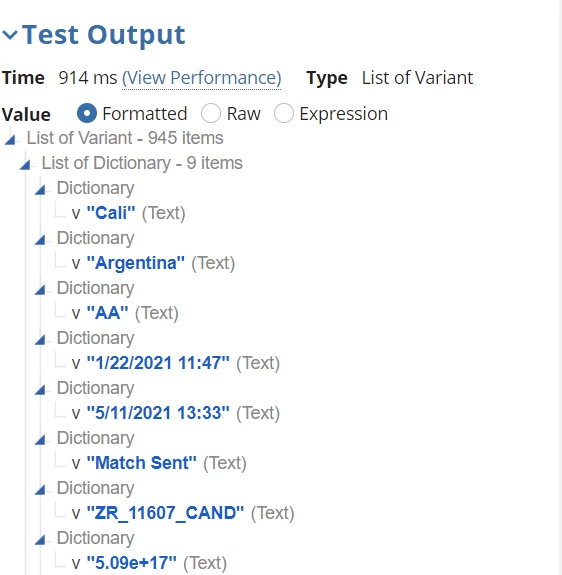This screenshot has width=562, height=575.
Task: Open the View Performance link
Action: [x=202, y=78]
